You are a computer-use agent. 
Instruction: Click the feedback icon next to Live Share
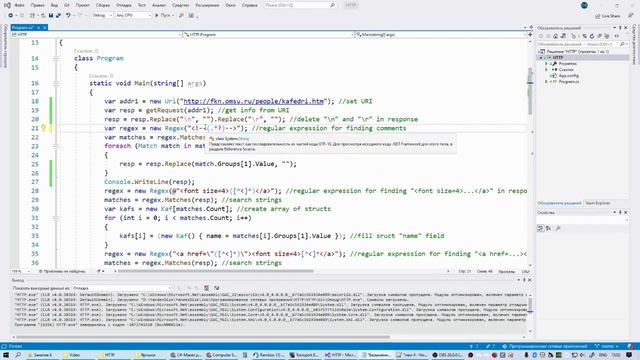click(x=631, y=16)
